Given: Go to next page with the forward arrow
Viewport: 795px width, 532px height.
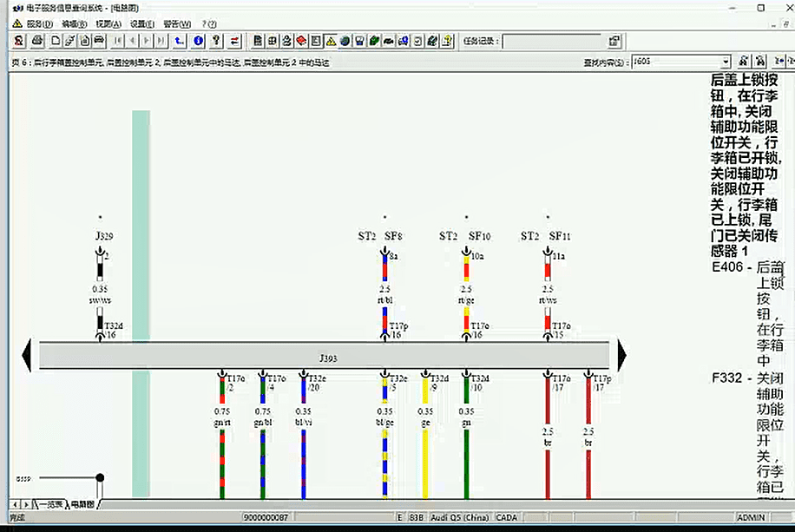Looking at the screenshot, I should pyautogui.click(x=148, y=40).
